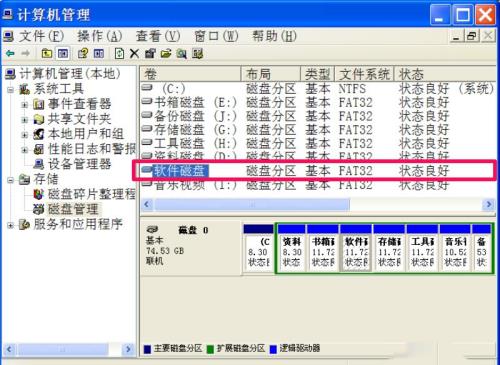Viewport: 500px width, 365px height.
Task: Click the Delete X toolbar icon
Action: [134, 53]
